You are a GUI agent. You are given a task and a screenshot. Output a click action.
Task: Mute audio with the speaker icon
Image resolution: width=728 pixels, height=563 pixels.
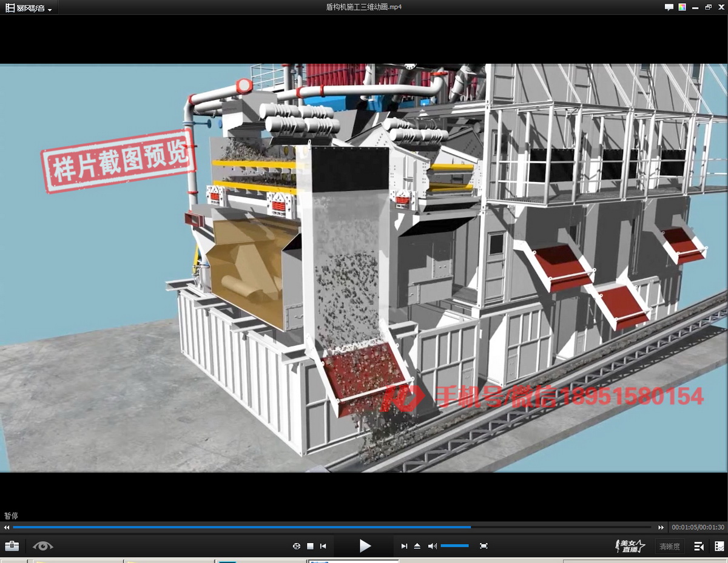coord(432,546)
